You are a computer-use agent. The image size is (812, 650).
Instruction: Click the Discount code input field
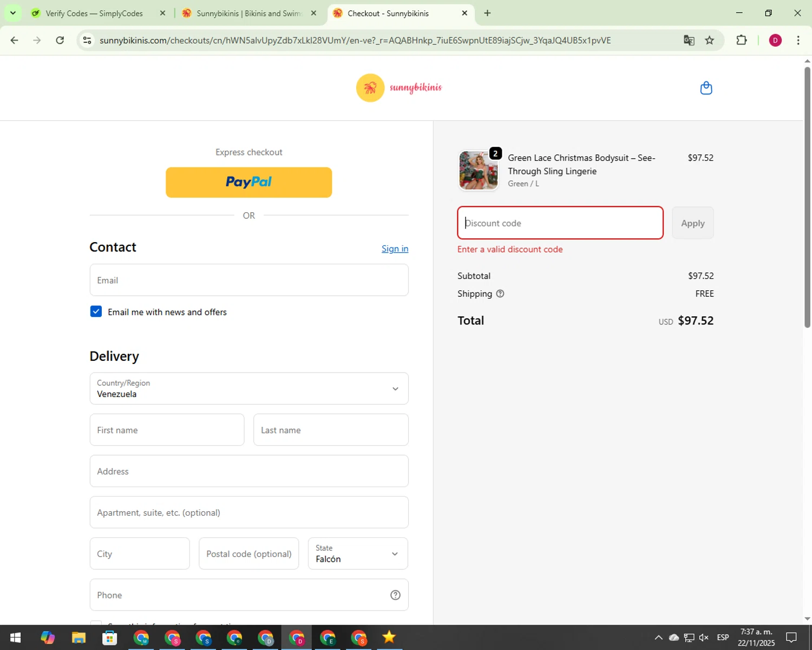tap(560, 223)
